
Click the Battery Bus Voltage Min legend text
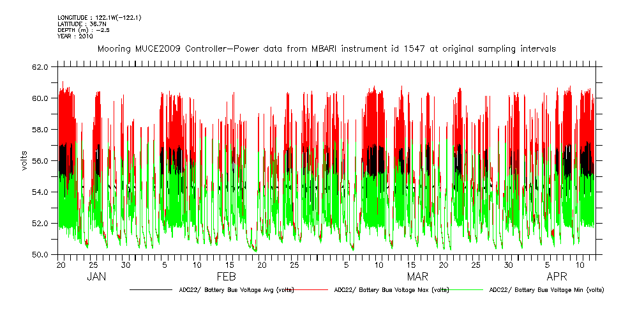(546, 290)
